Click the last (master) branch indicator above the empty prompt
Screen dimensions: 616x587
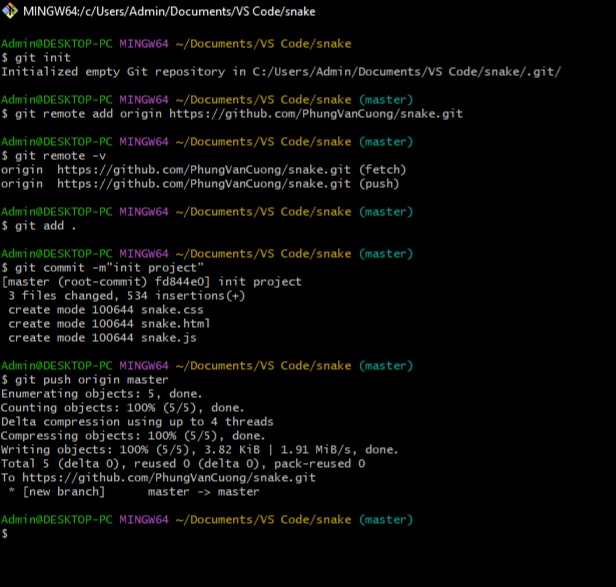[x=386, y=520]
